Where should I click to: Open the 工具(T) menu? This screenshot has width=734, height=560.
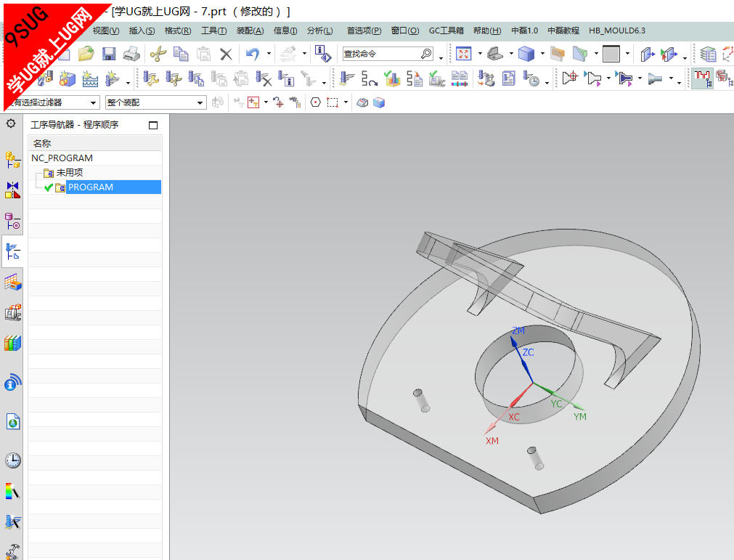[214, 31]
